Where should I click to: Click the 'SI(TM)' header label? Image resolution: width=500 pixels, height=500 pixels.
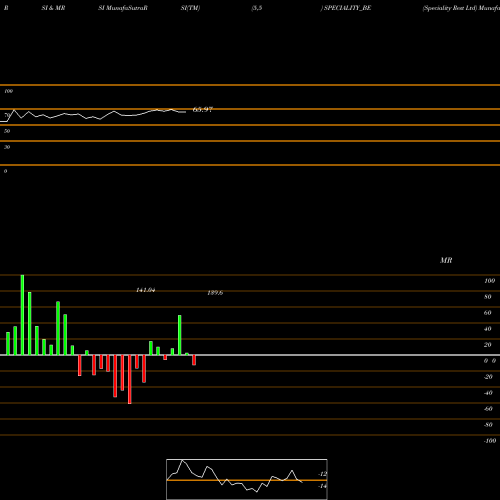(190, 8)
